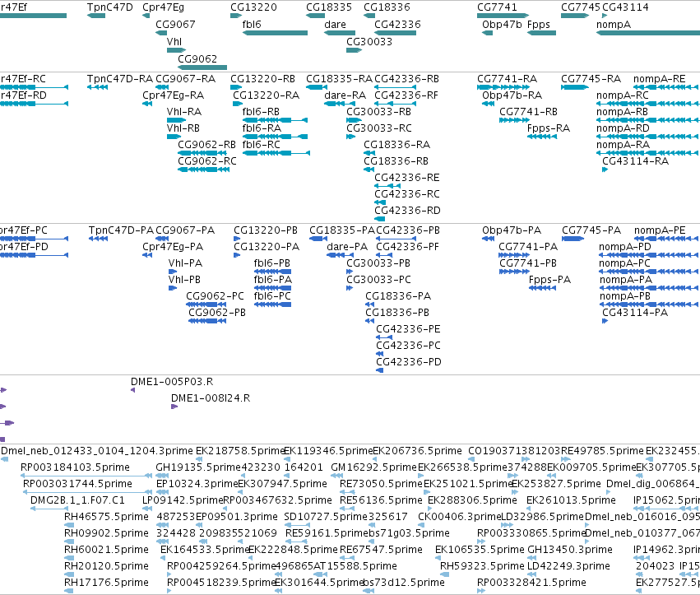The width and height of the screenshot is (700, 595).
Task: Select the fbl6 gene label
Action: (252, 25)
